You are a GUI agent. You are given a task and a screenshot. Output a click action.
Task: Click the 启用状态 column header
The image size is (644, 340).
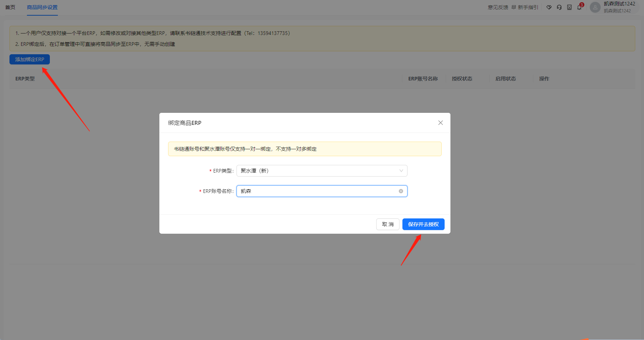pyautogui.click(x=506, y=79)
